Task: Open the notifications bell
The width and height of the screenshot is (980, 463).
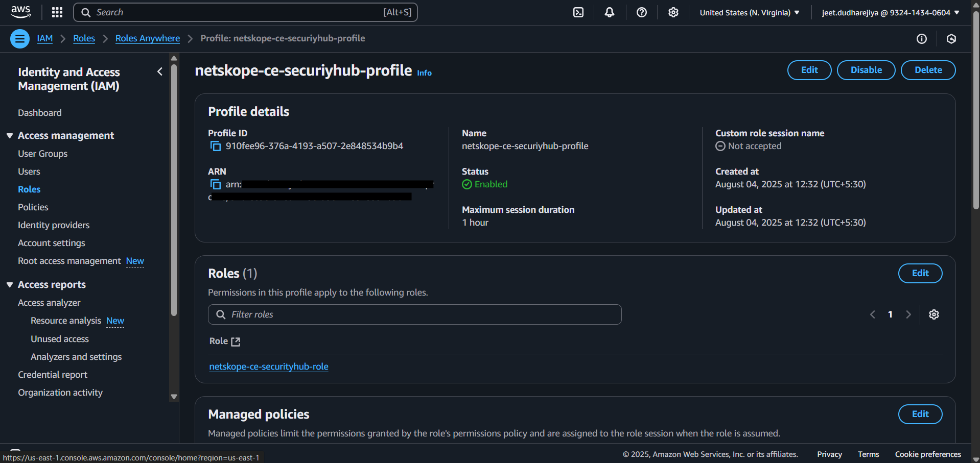Action: pyautogui.click(x=610, y=12)
